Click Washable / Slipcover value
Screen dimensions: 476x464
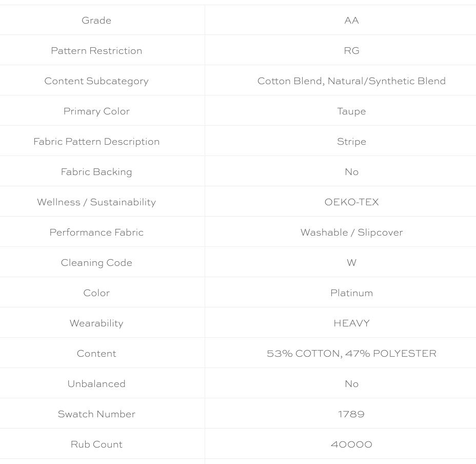pyautogui.click(x=351, y=233)
